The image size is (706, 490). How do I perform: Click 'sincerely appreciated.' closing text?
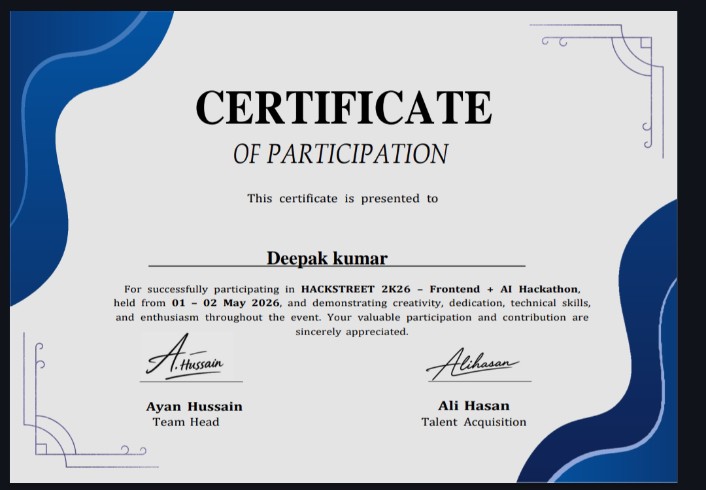[x=352, y=332]
